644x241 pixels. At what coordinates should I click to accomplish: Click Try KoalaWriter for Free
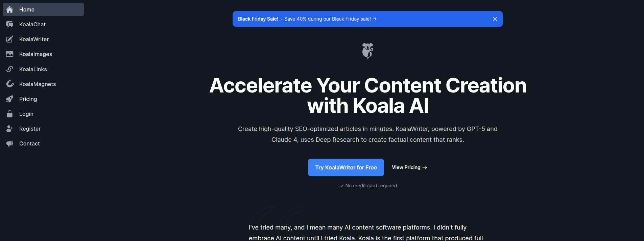coord(345,167)
